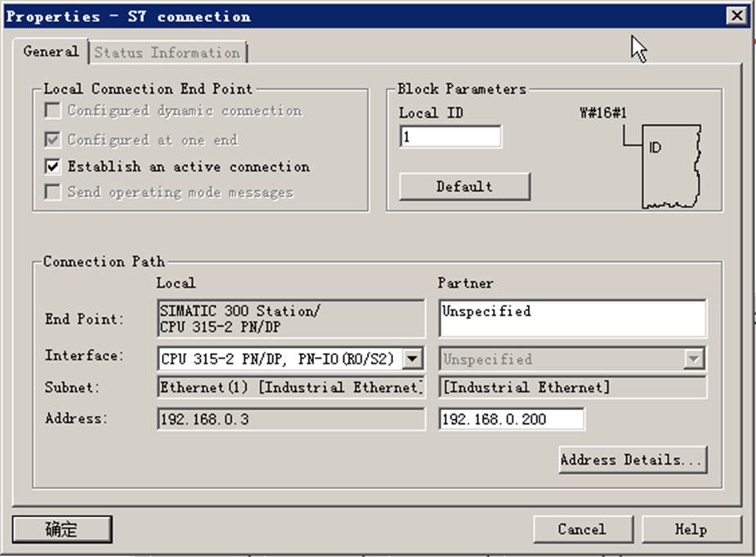Click local address 192.168.0.3 field
The width and height of the screenshot is (756, 557).
coord(291,419)
